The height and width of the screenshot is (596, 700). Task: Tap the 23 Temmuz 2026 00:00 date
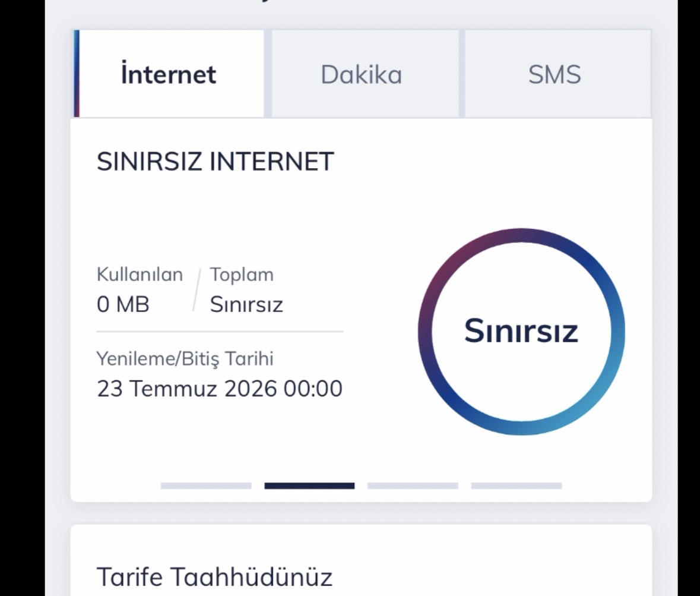pyautogui.click(x=220, y=389)
